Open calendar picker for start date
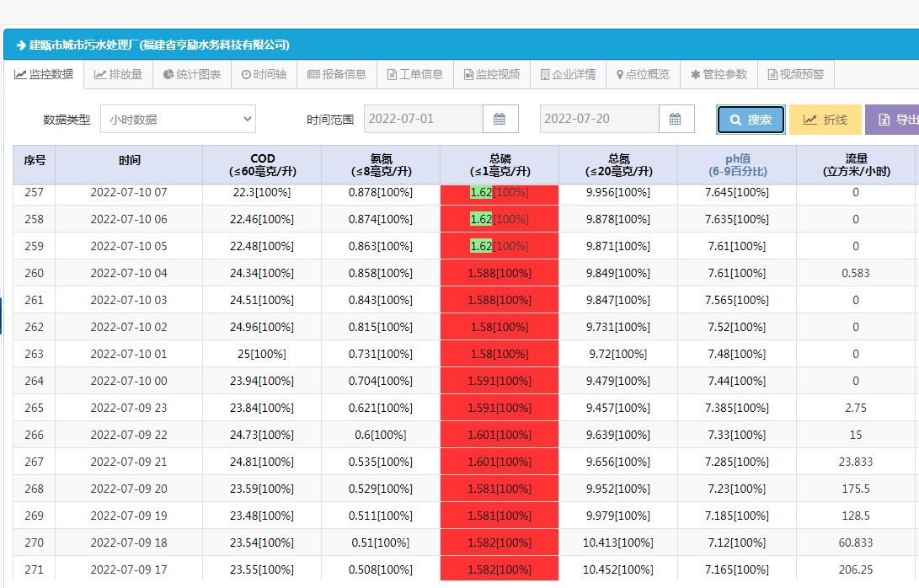919x588 pixels. tap(500, 119)
